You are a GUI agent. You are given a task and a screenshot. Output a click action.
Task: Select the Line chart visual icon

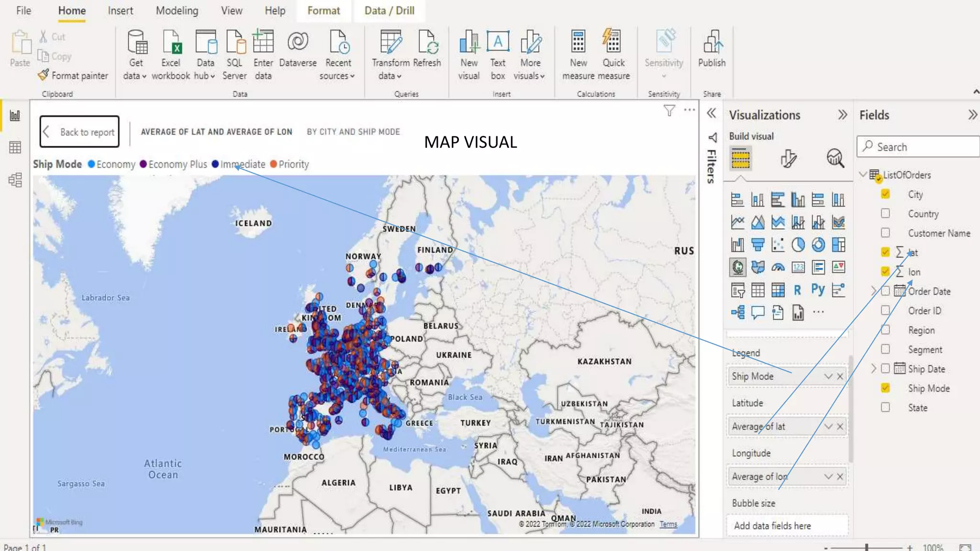pyautogui.click(x=737, y=222)
